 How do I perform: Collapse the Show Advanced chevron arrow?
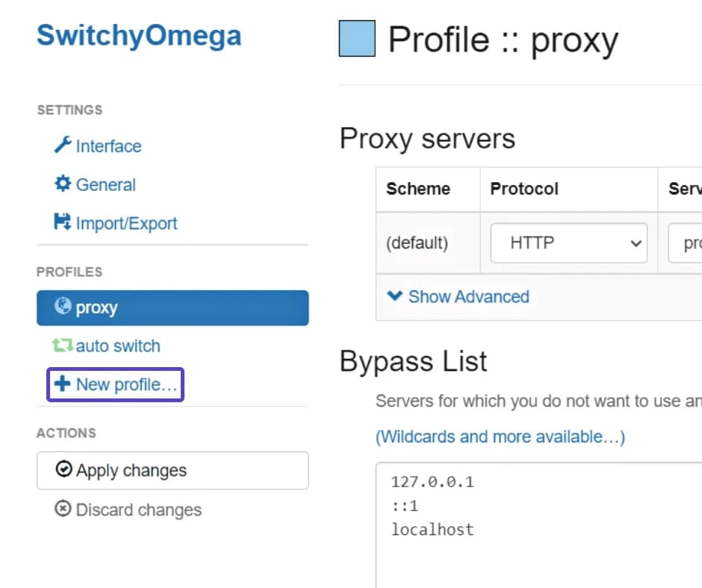[395, 296]
